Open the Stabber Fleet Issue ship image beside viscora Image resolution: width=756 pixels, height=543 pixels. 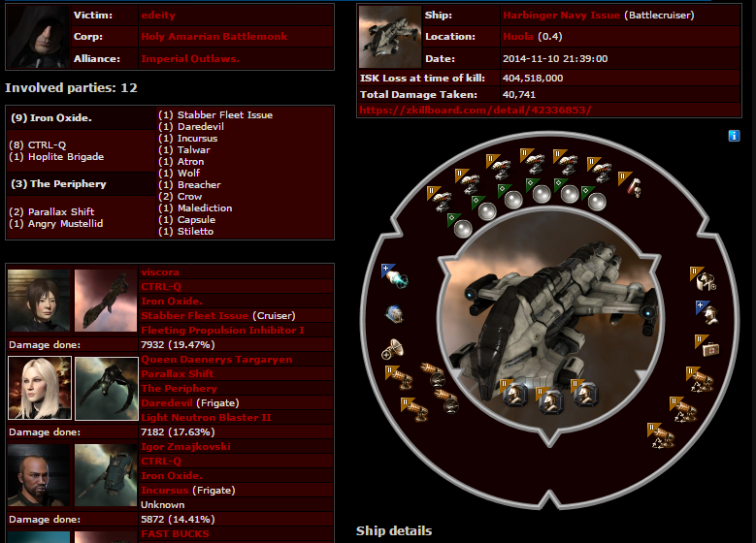pyautogui.click(x=106, y=301)
